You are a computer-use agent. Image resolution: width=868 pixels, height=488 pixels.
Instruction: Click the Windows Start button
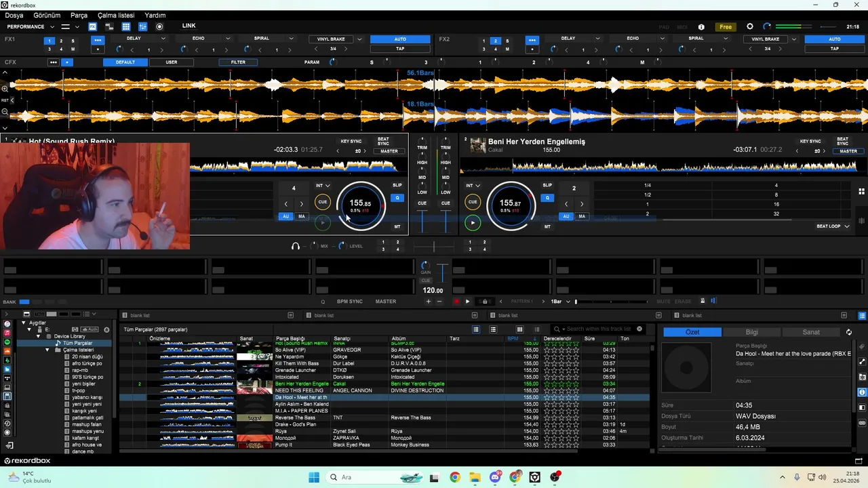click(x=313, y=477)
